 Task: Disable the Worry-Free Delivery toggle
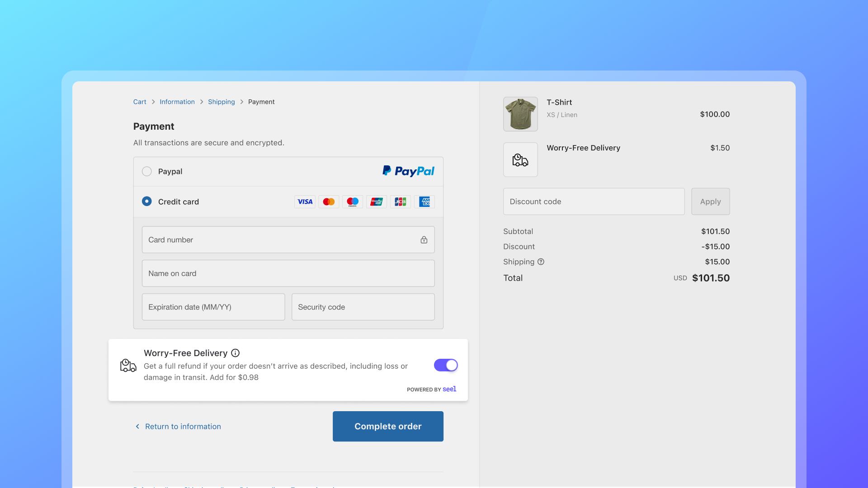click(x=446, y=365)
